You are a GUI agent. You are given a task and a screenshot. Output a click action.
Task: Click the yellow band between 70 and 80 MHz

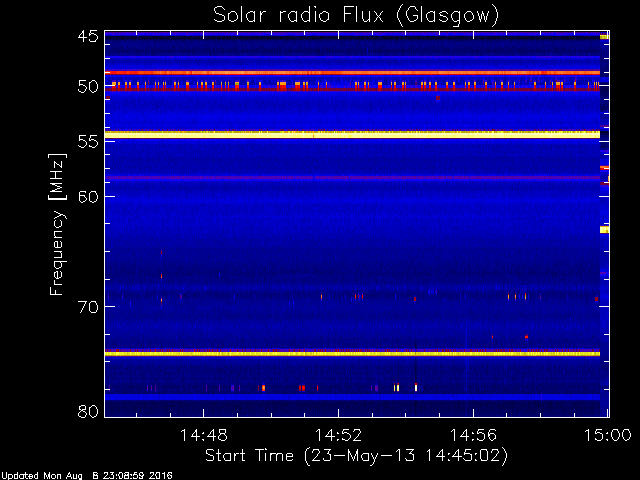352,353
